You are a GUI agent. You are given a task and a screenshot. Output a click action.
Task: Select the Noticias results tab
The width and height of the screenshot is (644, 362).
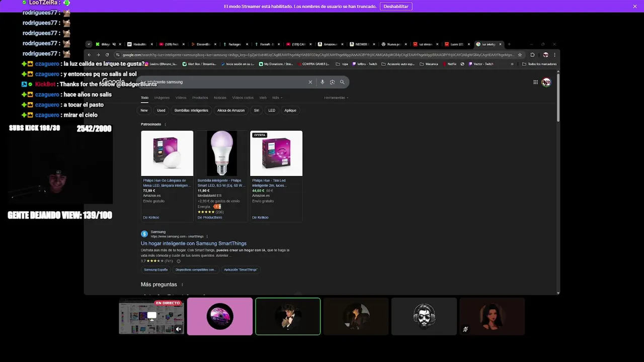pos(220,98)
